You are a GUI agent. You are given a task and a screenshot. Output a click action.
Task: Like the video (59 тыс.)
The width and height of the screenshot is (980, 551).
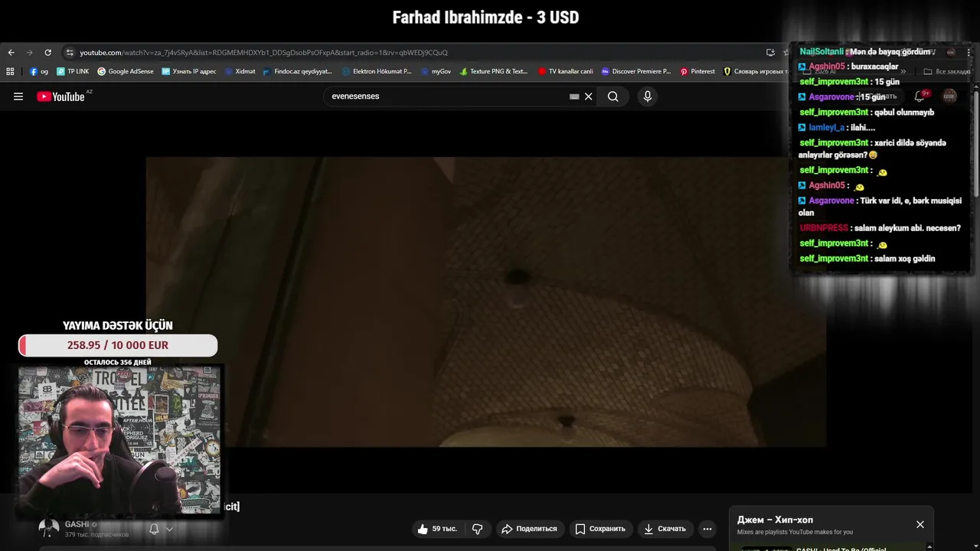pos(438,529)
